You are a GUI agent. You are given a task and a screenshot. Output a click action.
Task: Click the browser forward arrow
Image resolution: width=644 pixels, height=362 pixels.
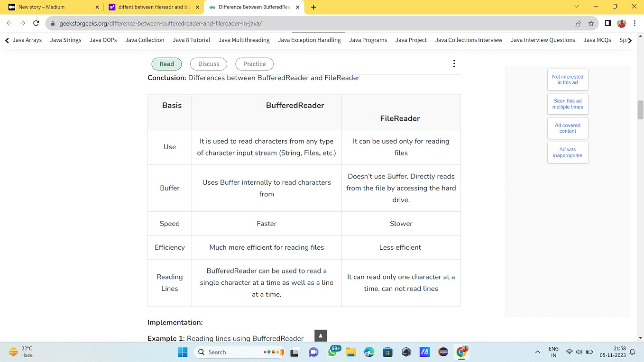pos(22,23)
